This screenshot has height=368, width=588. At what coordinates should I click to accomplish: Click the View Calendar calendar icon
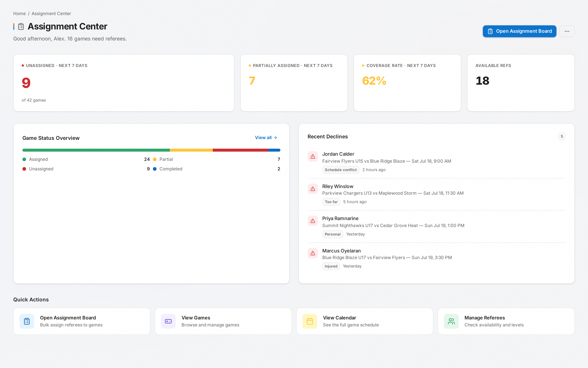[x=310, y=321]
